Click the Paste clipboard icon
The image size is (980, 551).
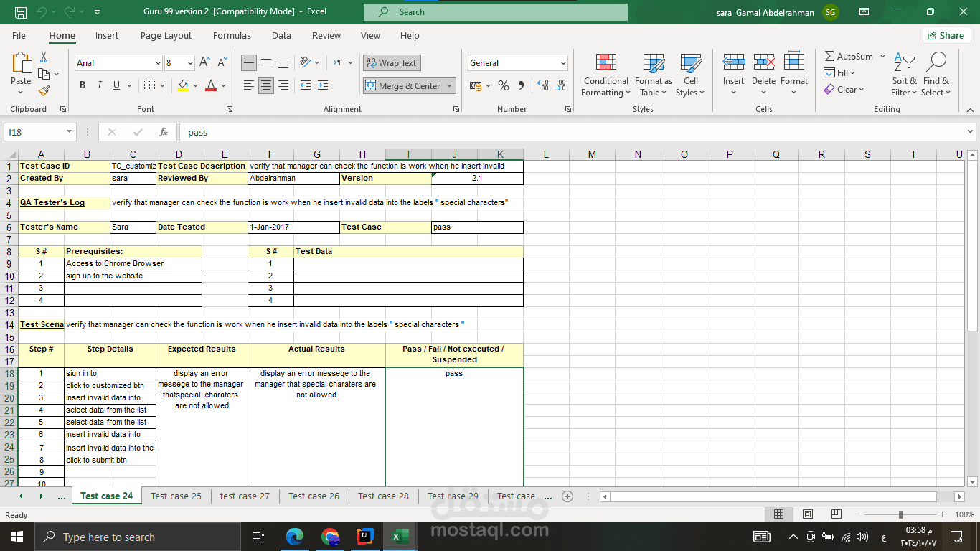click(21, 63)
